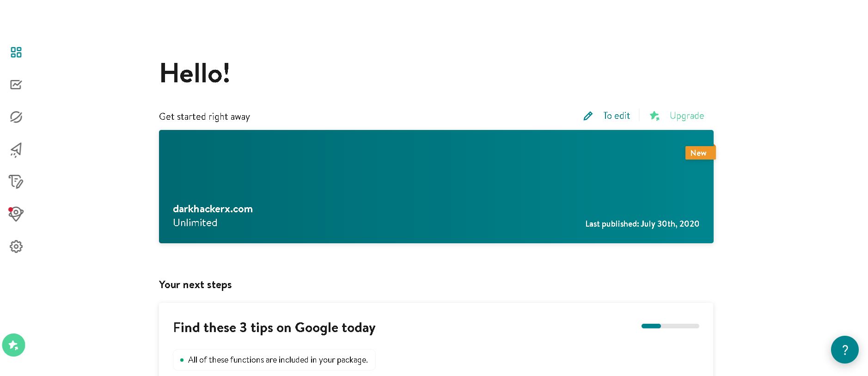Open the dashboard grid icon in sidebar

(x=16, y=52)
